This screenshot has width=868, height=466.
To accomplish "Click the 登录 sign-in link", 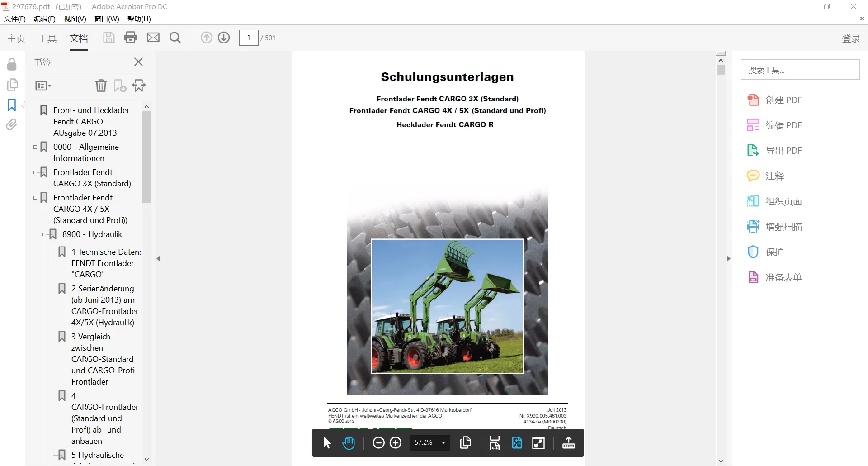I will (x=851, y=38).
